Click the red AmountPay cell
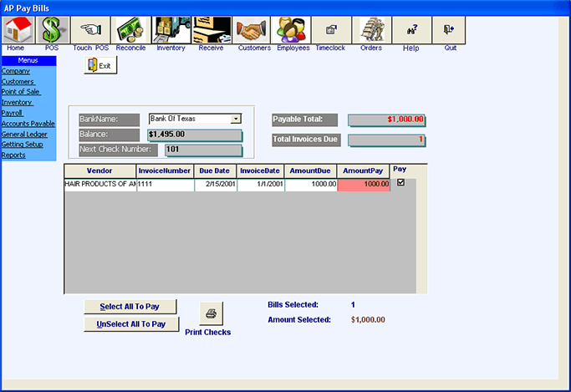571x392 pixels. 364,185
